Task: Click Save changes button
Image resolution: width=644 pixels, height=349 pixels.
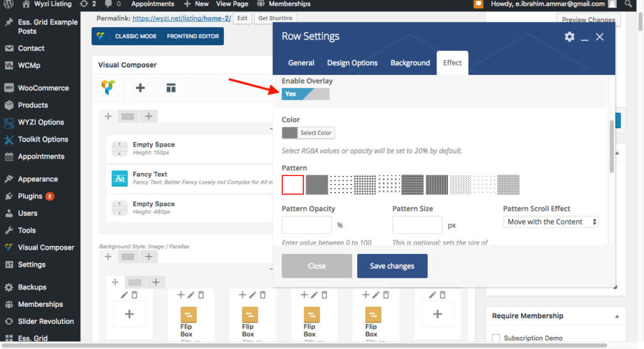Action: 392,266
